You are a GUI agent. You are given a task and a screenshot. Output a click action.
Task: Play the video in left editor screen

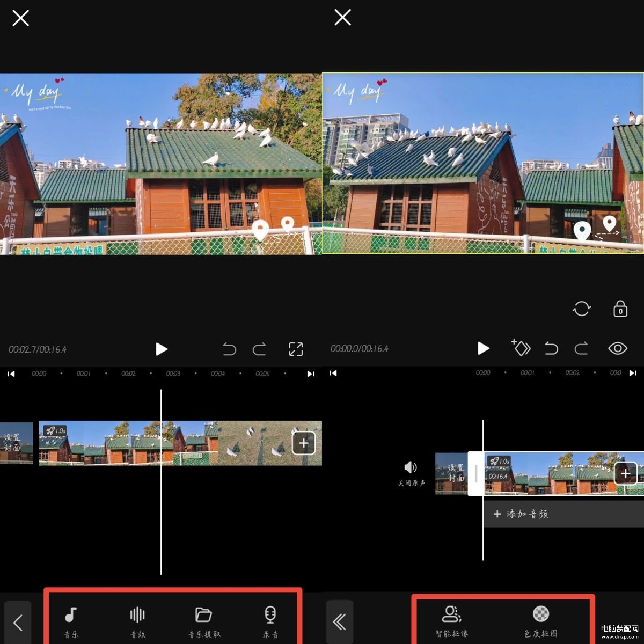(x=161, y=349)
